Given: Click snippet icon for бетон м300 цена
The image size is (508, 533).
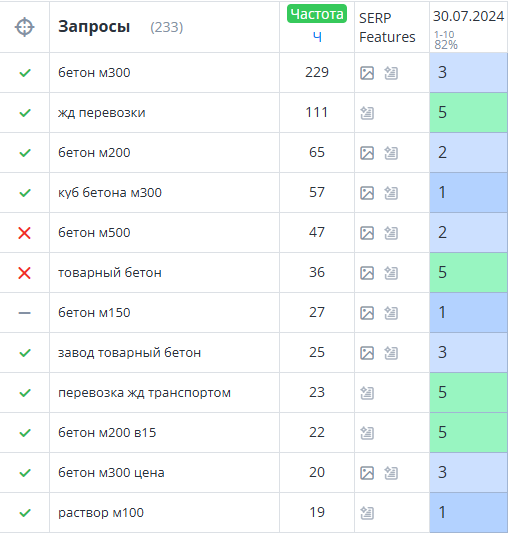Looking at the screenshot, I should pos(391,473).
